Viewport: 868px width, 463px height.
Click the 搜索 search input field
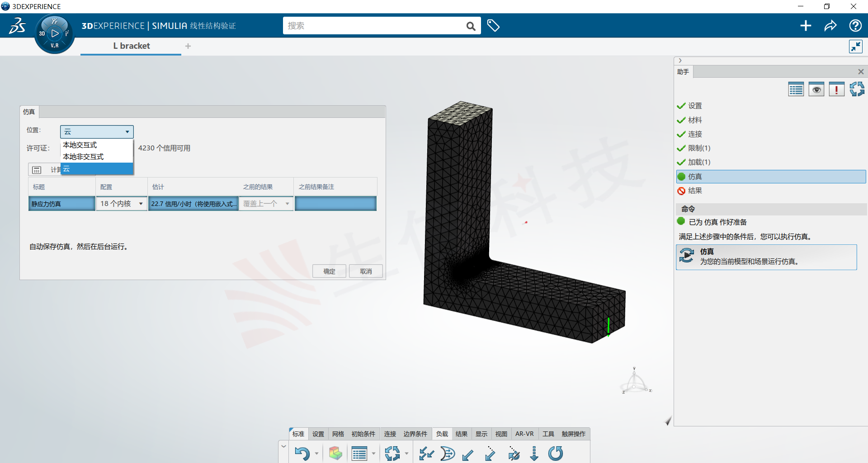coord(374,26)
